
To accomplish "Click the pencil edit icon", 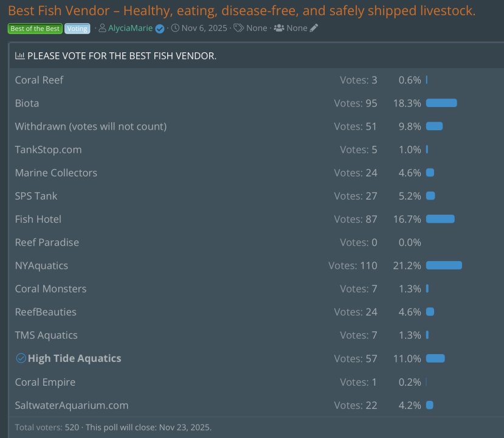I will tap(314, 28).
